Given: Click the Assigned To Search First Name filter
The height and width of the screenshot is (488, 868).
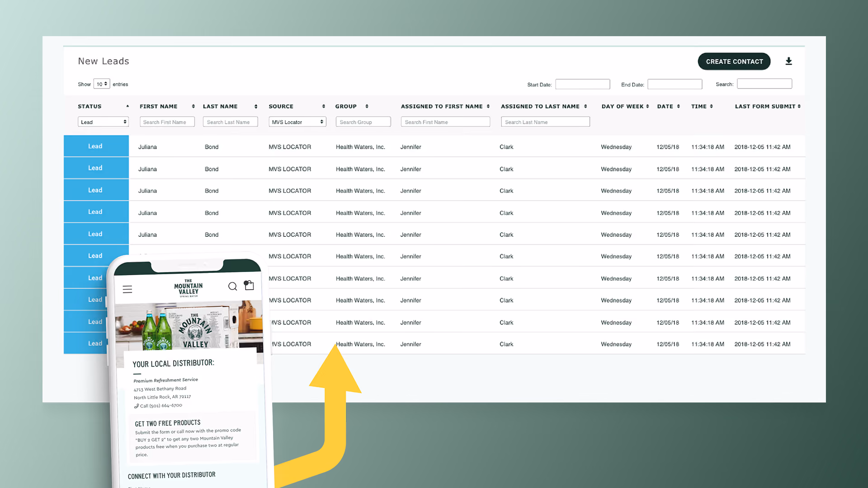Looking at the screenshot, I should 445,122.
